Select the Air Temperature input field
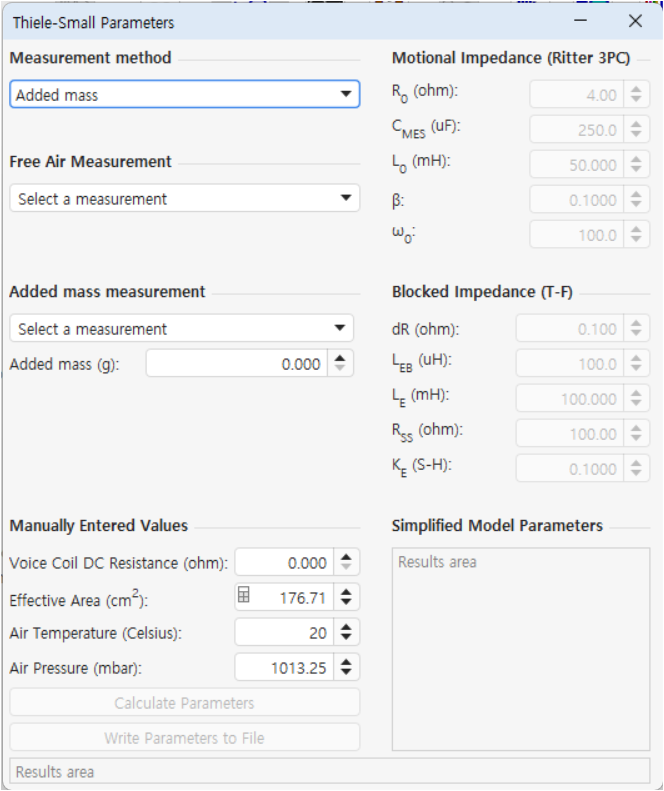This screenshot has height=791, width=664. click(284, 633)
